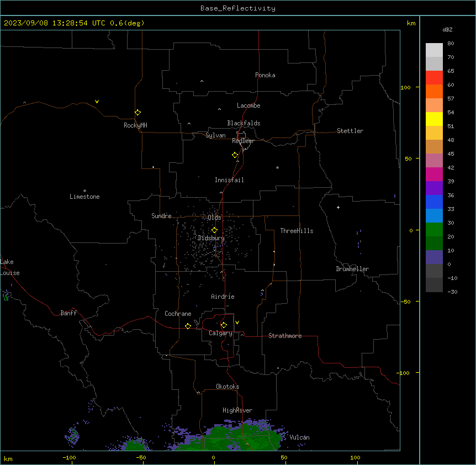Click the asterisk marker east of Innisfail
The width and height of the screenshot is (476, 465).
click(277, 167)
